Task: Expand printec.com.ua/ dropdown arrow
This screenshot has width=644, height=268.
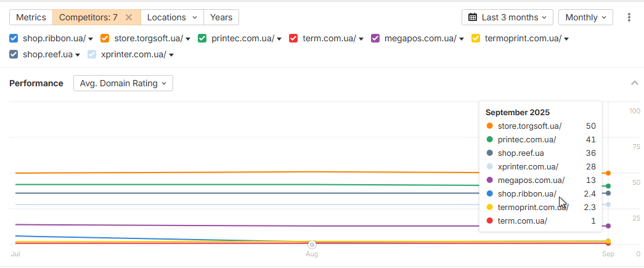Action: pos(279,39)
